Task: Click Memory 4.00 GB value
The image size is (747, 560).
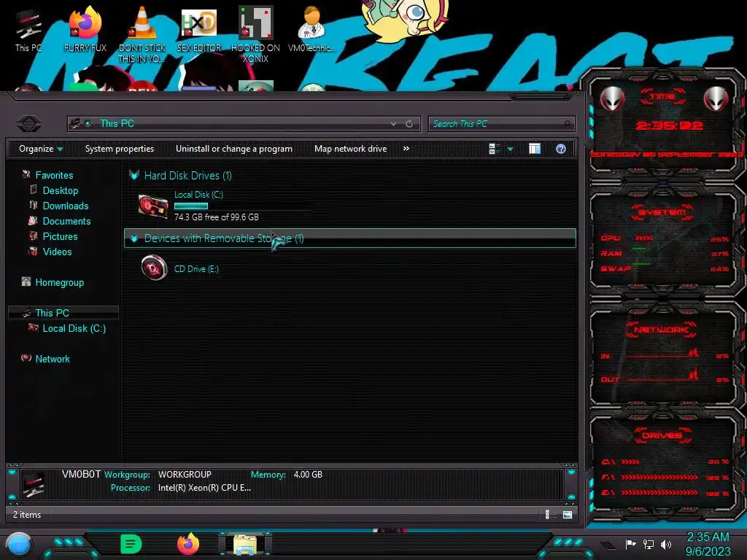Action: point(308,474)
